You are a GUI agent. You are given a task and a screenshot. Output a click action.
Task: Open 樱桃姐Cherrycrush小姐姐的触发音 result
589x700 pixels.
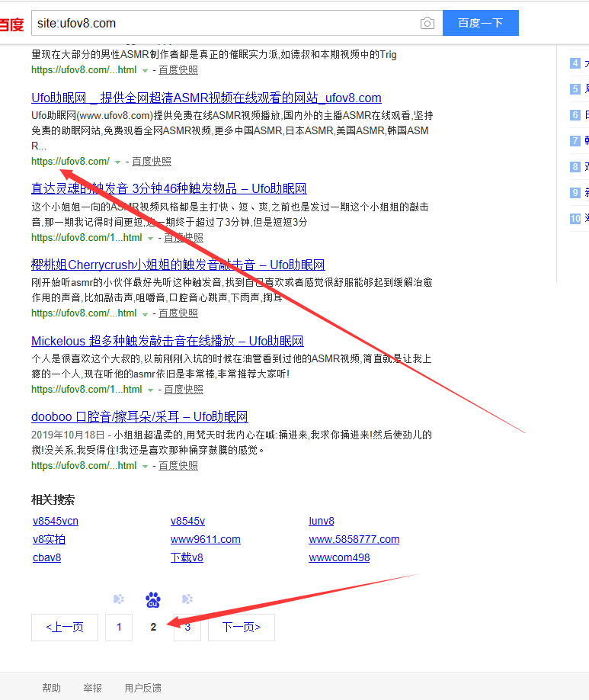pyautogui.click(x=178, y=265)
